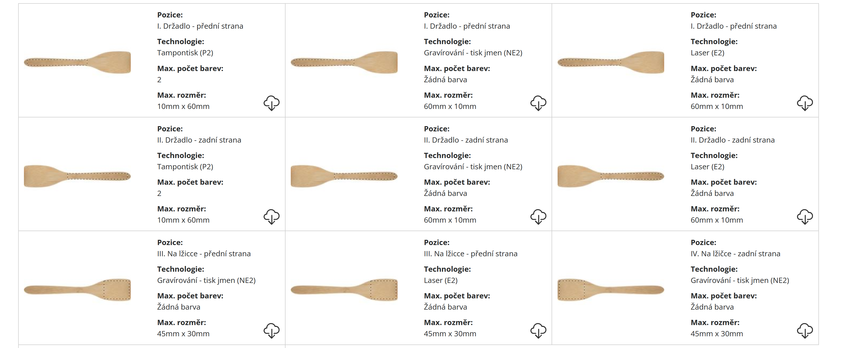Download III. Na lžicce Gravírování (NE2) template
Viewport: 868px width, 348px height.
pos(271,331)
